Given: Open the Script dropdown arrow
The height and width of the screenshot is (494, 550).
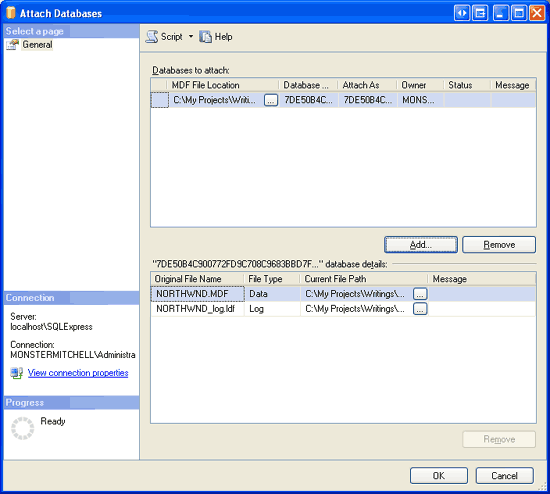Looking at the screenshot, I should (191, 36).
